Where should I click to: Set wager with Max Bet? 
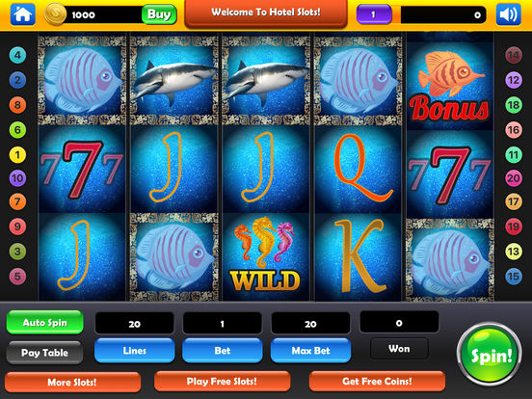310,351
